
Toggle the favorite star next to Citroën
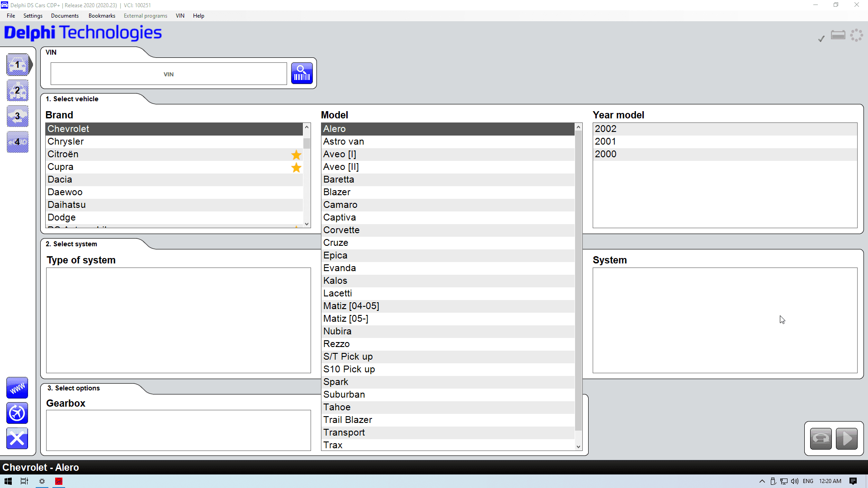point(296,155)
